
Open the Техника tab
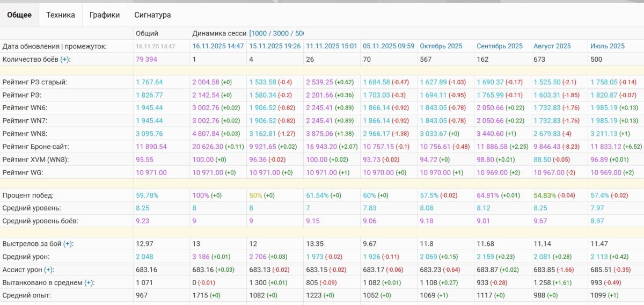tap(60, 15)
